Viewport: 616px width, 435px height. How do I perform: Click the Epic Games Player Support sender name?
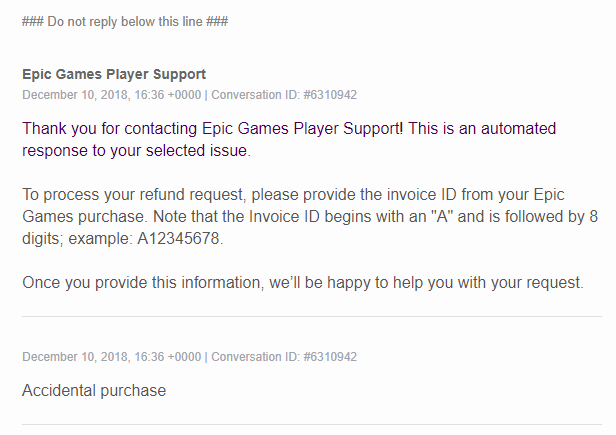(x=114, y=75)
